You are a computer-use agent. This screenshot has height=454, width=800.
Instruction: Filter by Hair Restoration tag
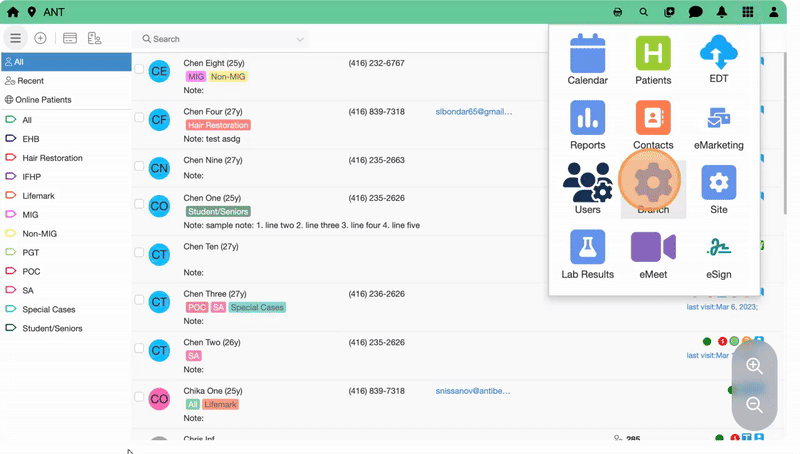click(x=52, y=158)
